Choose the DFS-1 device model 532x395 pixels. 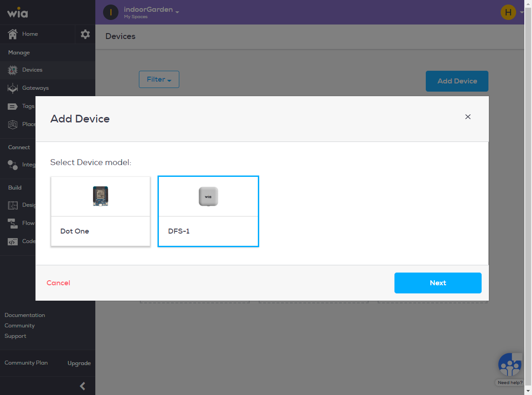(208, 211)
